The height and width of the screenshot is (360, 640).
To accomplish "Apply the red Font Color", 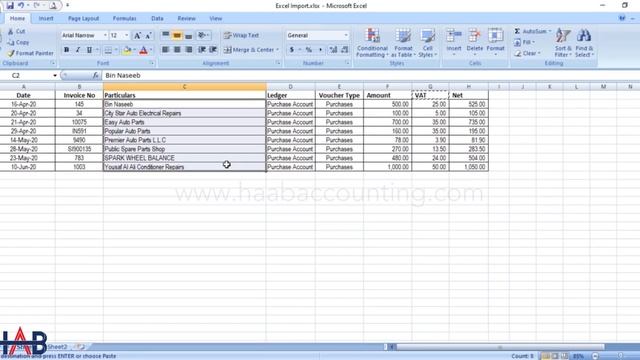I will (x=143, y=50).
